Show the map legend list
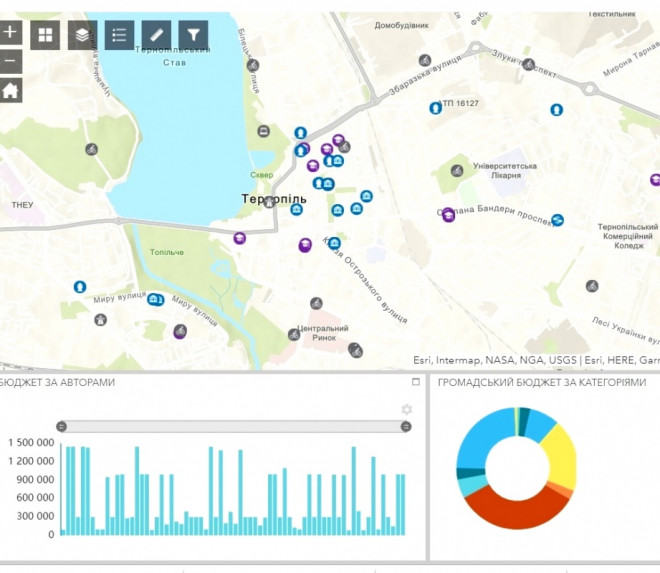Viewport: 660px width, 573px height. [x=119, y=35]
